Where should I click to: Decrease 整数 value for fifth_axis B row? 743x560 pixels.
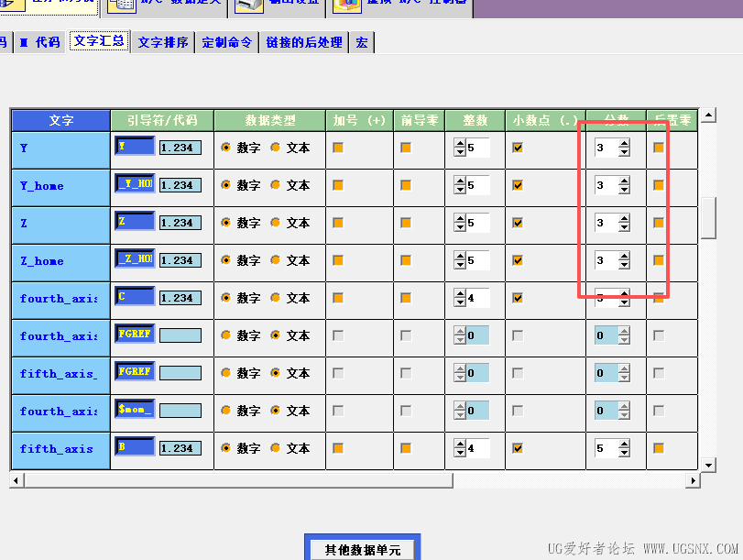460,453
